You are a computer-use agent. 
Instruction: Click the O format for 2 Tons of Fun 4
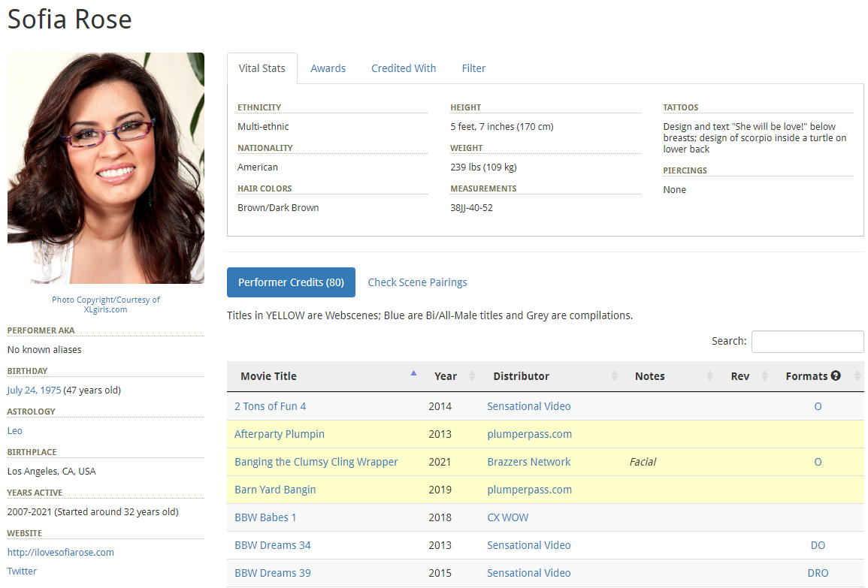[x=818, y=406]
